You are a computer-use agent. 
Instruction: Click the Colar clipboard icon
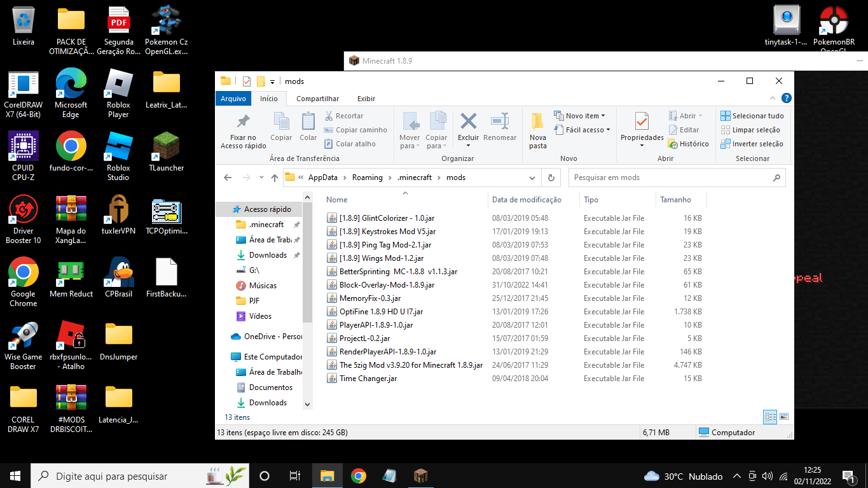tap(308, 122)
